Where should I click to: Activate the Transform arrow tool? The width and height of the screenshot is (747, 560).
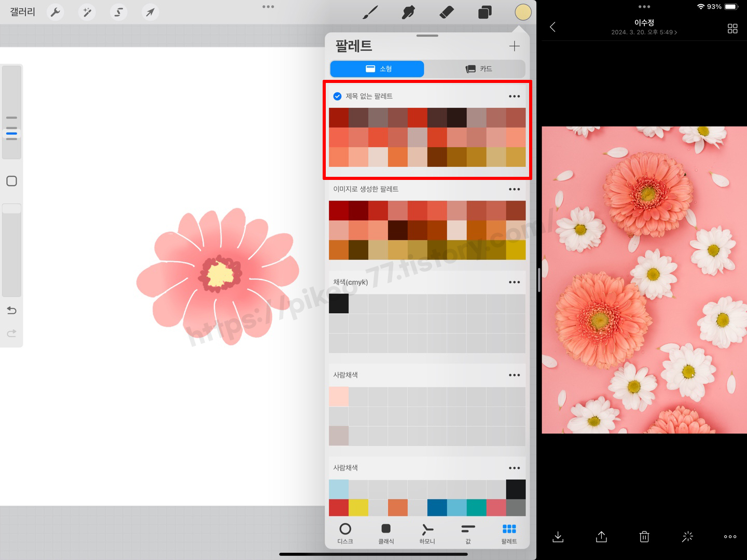pyautogui.click(x=150, y=12)
